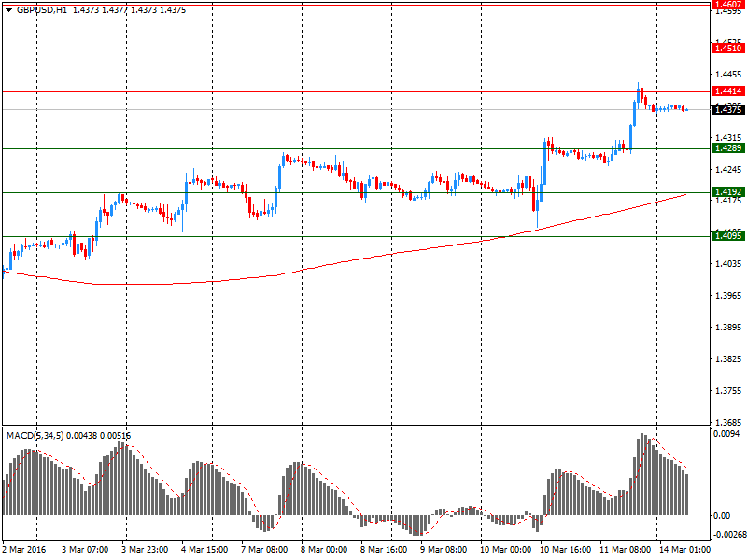Click the 3 Mar 23:00 time label

click(x=145, y=550)
